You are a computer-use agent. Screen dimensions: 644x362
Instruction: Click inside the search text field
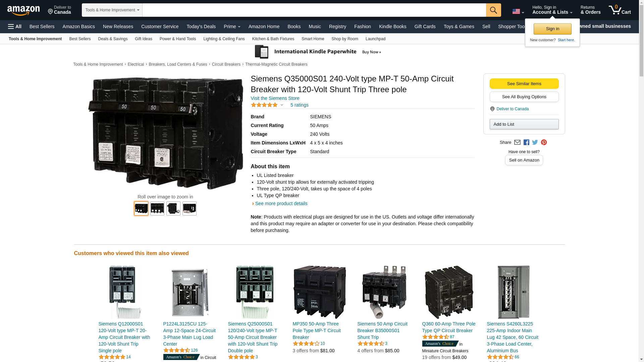point(314,10)
